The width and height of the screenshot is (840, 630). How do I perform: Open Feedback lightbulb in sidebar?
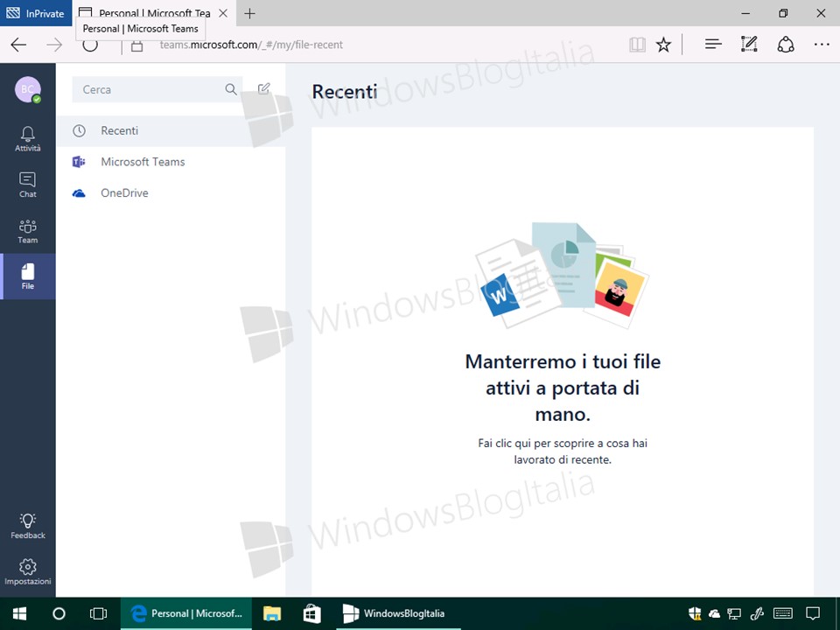click(28, 526)
